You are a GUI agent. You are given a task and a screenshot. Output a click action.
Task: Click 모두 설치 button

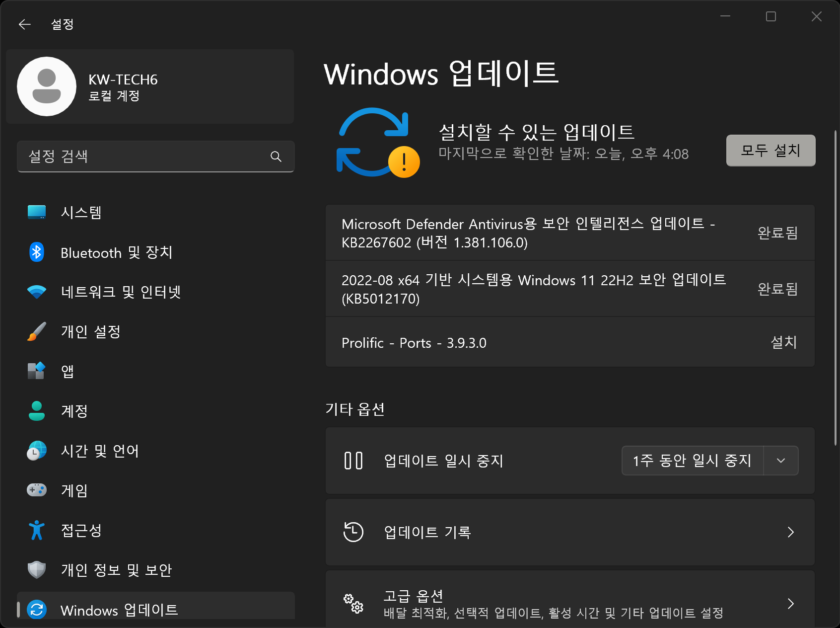tap(770, 150)
